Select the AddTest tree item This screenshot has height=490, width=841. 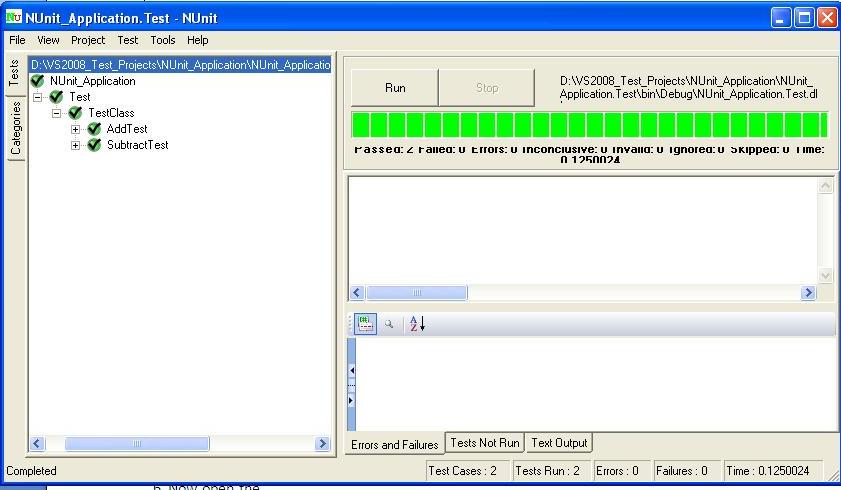127,129
